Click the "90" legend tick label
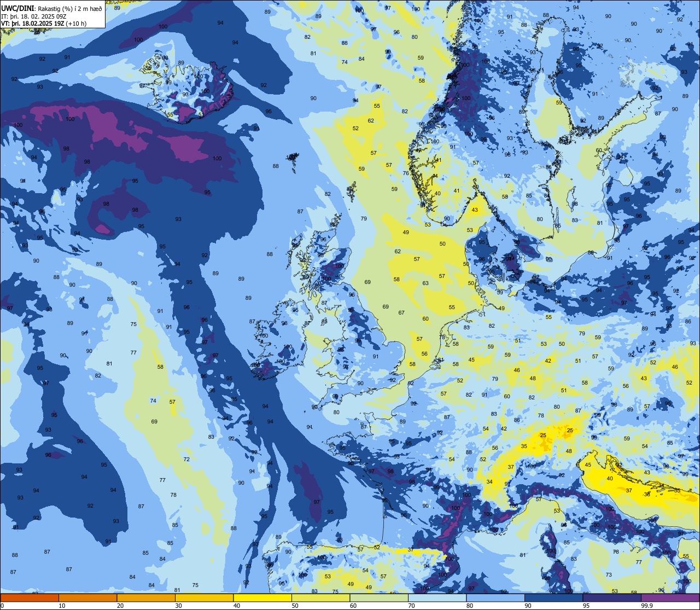The width and height of the screenshot is (700, 610). (x=528, y=606)
